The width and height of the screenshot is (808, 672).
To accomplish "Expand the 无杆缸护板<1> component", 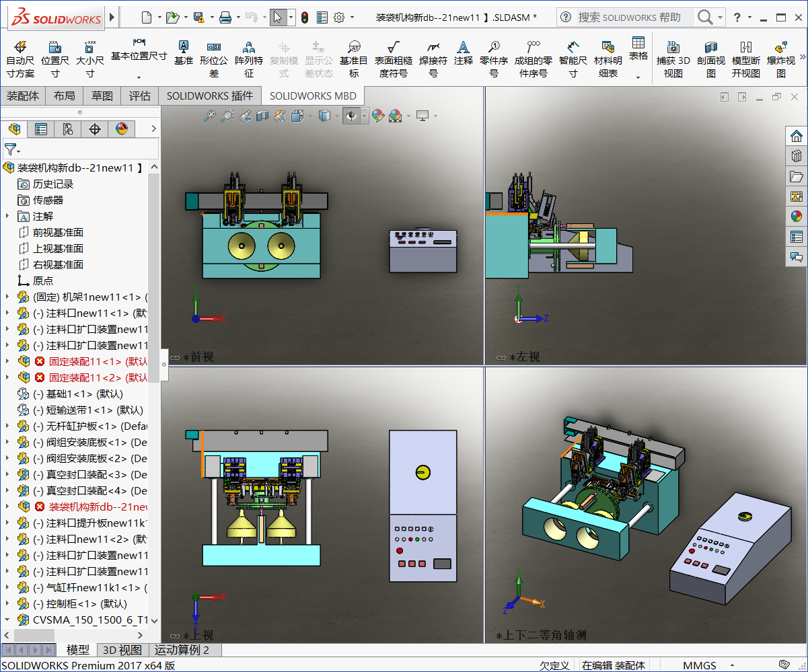I will click(x=7, y=426).
